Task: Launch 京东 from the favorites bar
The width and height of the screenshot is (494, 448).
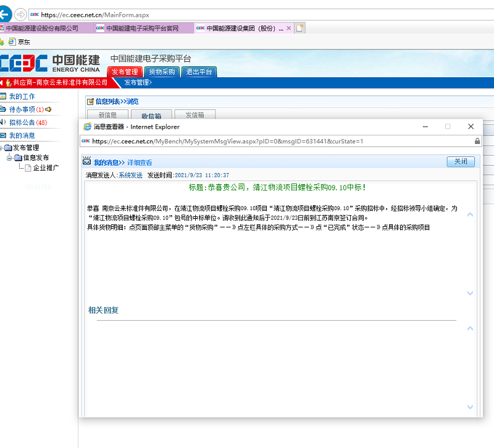Action: tap(22, 41)
